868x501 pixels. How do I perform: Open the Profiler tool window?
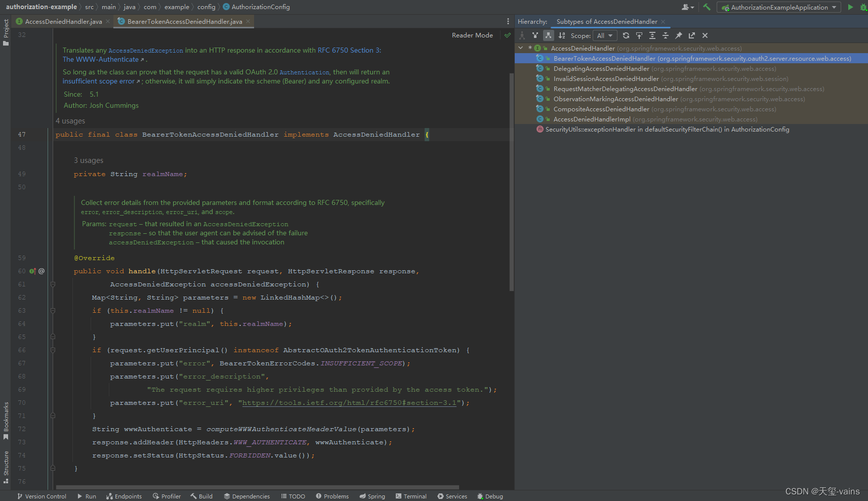[x=167, y=496]
